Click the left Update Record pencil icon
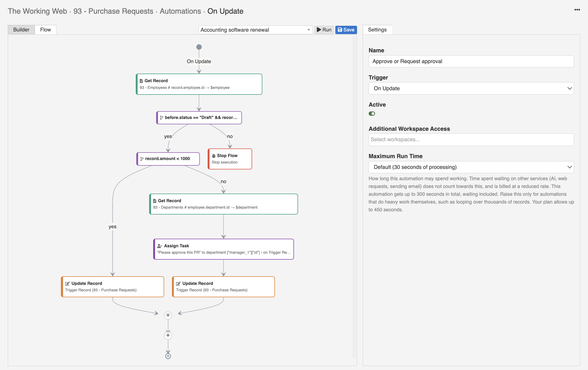This screenshot has height=370, width=588. pos(67,284)
